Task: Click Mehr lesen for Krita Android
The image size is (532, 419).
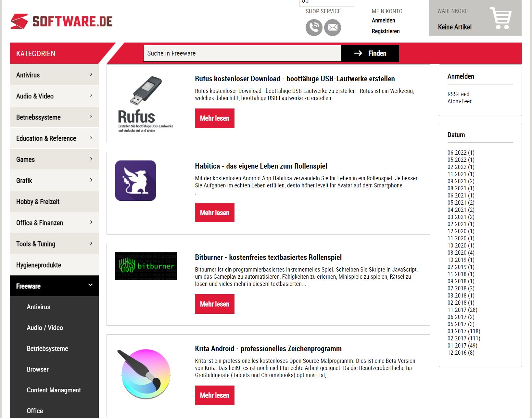Action: (215, 395)
